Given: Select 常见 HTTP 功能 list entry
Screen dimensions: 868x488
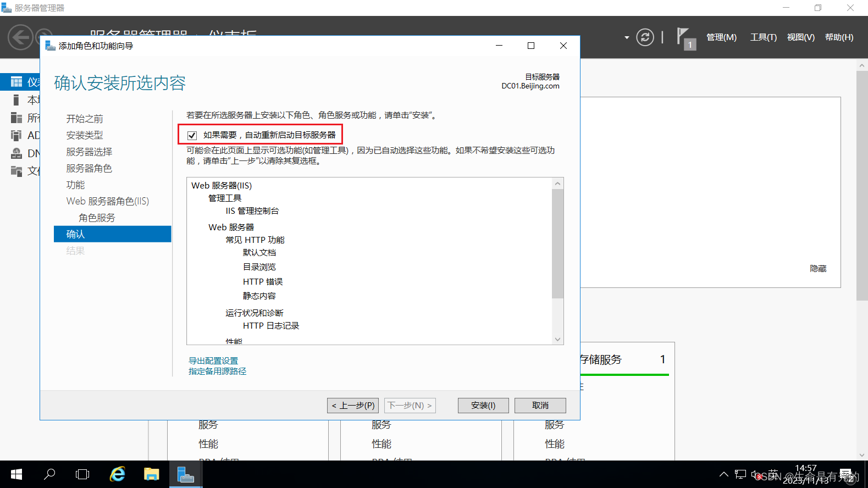Looking at the screenshot, I should [255, 240].
